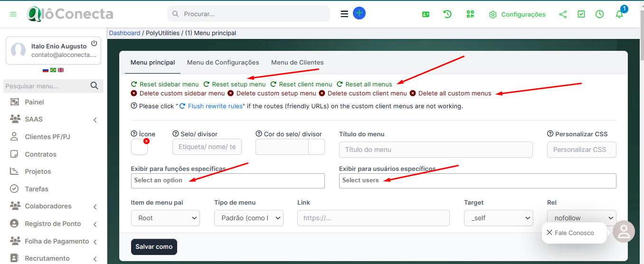The height and width of the screenshot is (264, 644).
Task: Click Reset setup menu link
Action: (235, 84)
